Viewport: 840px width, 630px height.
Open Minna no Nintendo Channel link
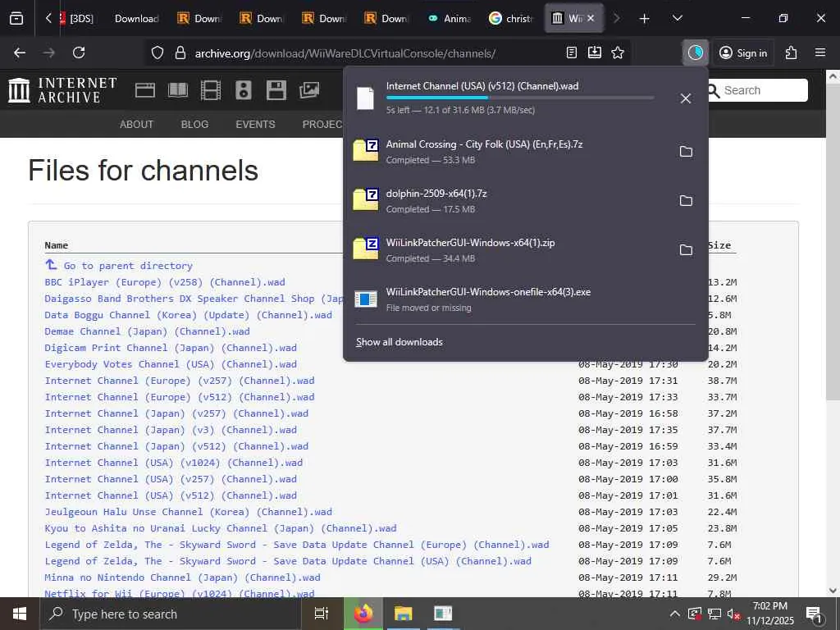[182, 577]
